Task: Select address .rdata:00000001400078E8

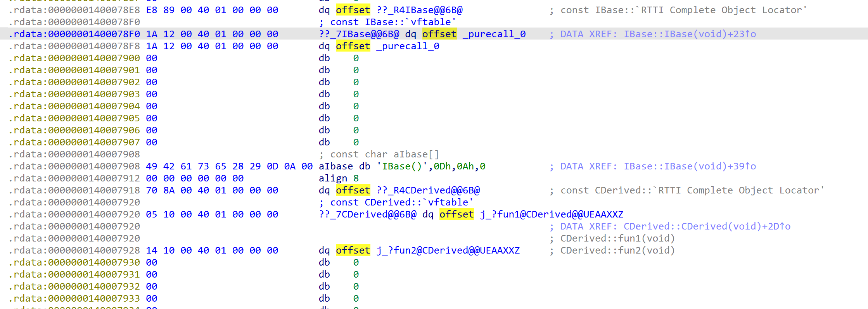Action: click(74, 10)
